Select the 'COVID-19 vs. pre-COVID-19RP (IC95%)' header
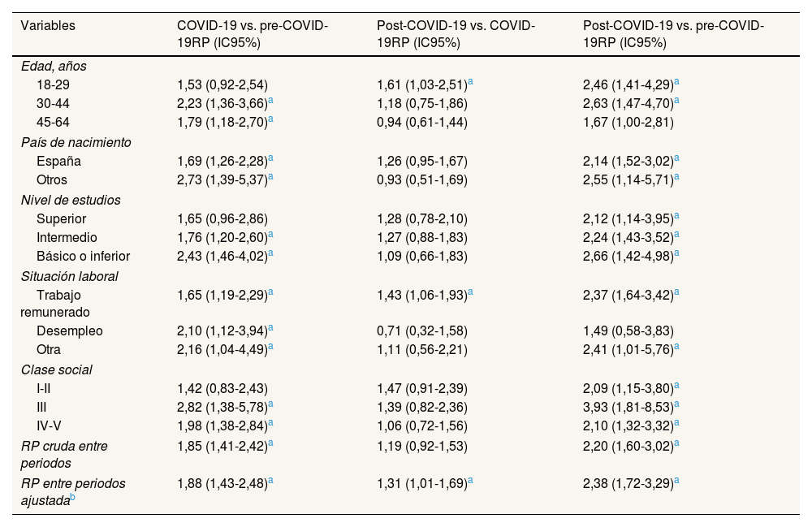 [253, 35]
